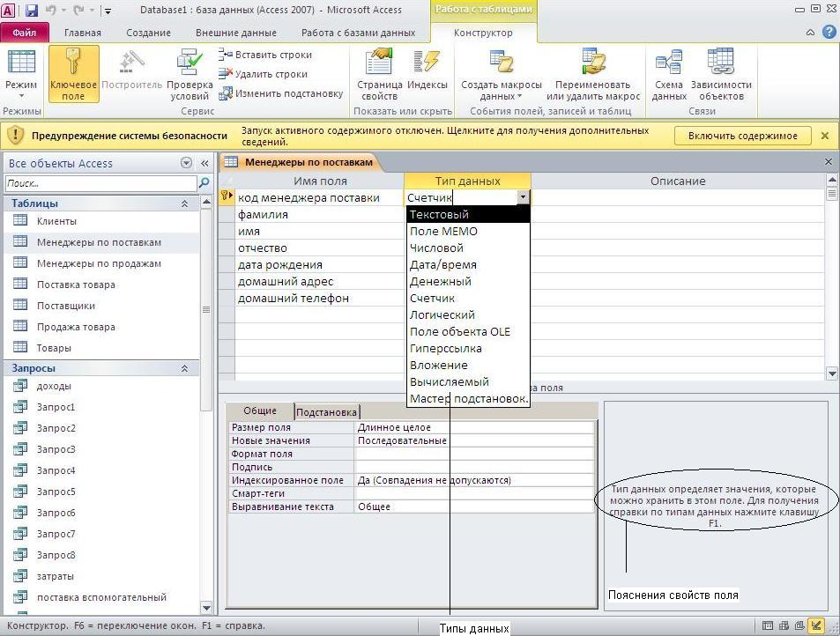Choose Числовой data type

468,248
